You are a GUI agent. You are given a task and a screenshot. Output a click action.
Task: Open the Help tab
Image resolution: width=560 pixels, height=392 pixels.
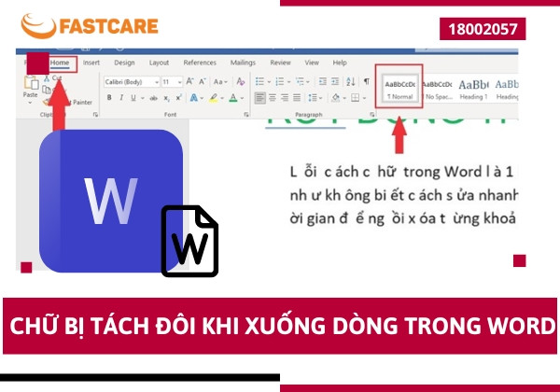pos(340,63)
